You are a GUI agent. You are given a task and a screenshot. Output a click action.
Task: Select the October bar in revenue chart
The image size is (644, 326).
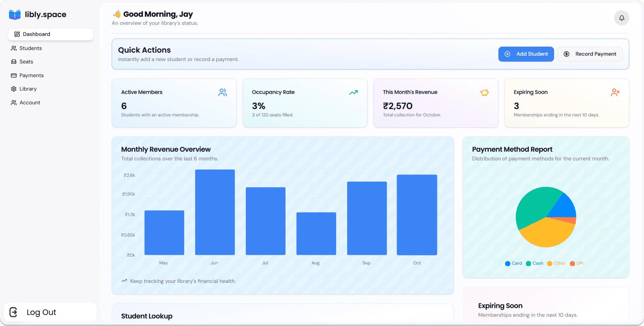(x=417, y=214)
